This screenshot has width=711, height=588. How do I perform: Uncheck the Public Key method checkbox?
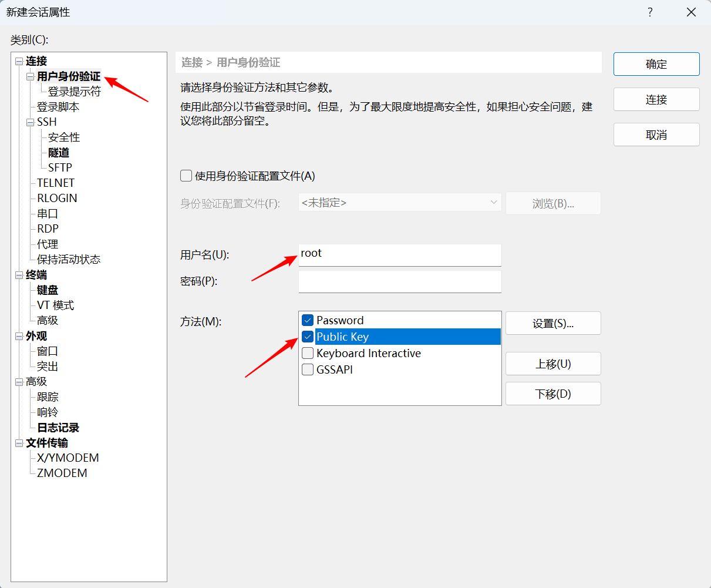(307, 337)
